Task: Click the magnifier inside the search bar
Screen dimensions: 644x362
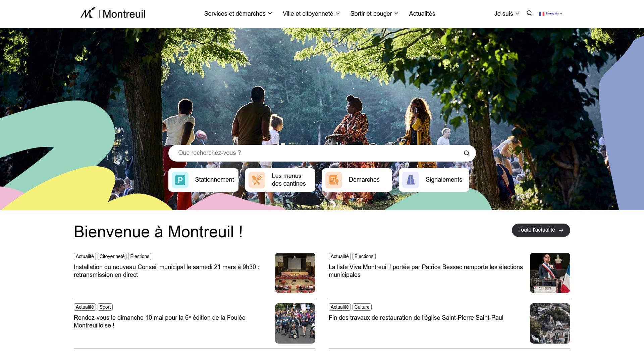Action: 467,153
